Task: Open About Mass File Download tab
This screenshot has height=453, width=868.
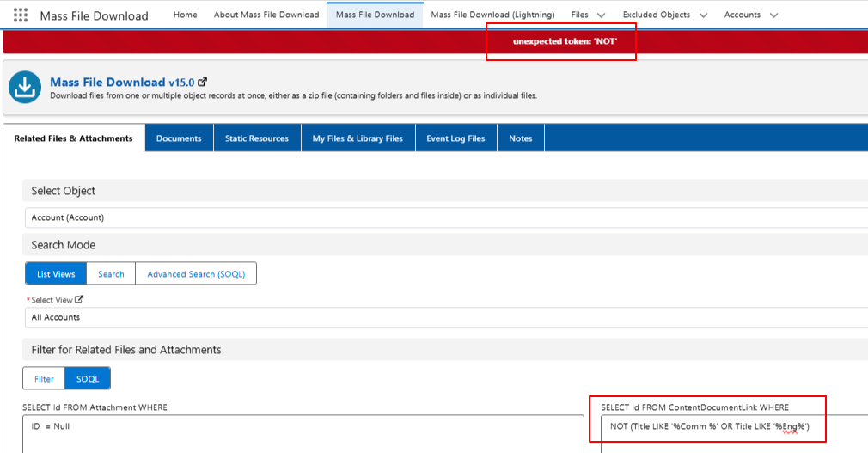Action: click(x=266, y=15)
